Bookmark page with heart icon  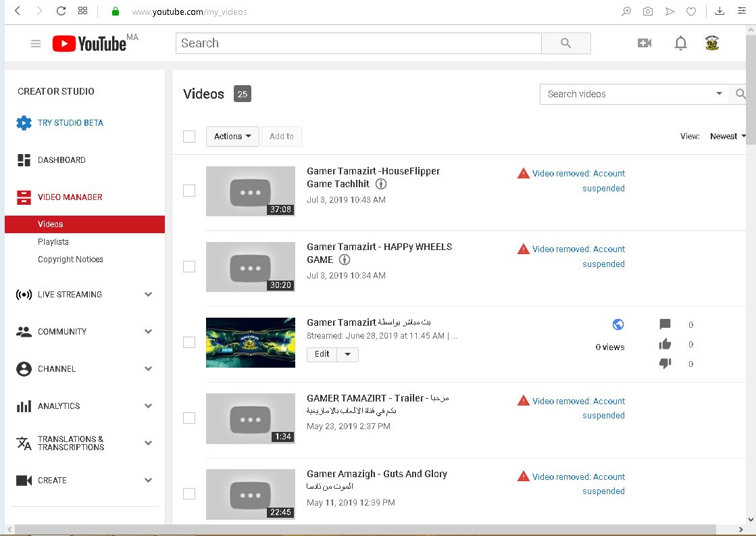[x=691, y=11]
